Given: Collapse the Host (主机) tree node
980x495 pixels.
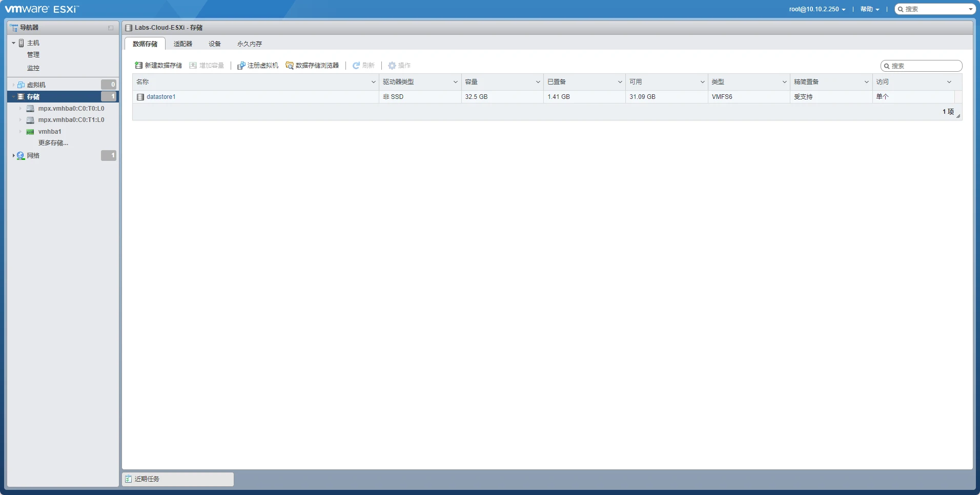Looking at the screenshot, I should pyautogui.click(x=13, y=43).
